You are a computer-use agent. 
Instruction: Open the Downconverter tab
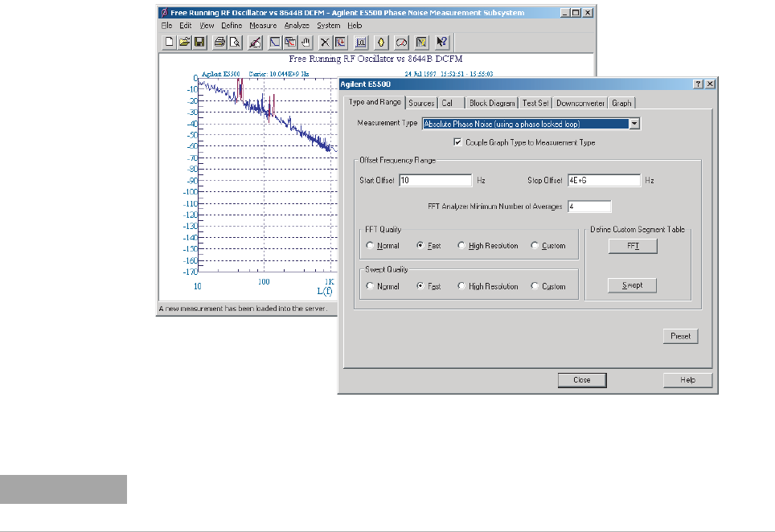coord(580,103)
